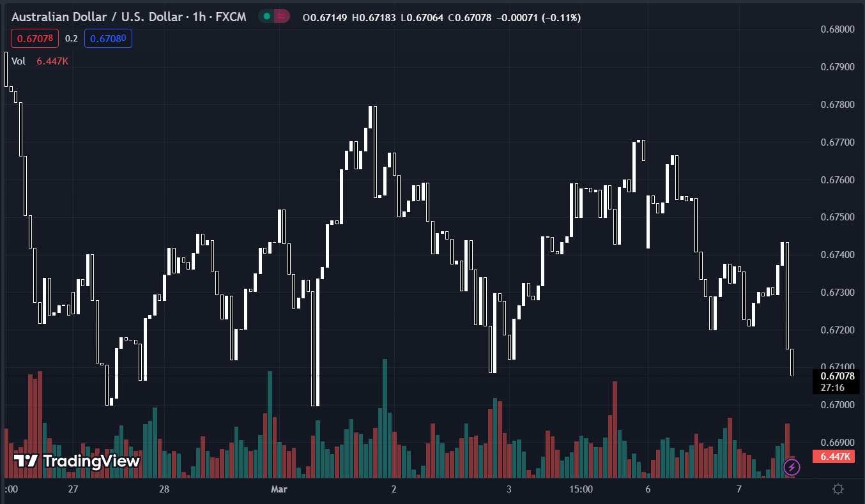The width and height of the screenshot is (865, 504).
Task: Click the 28 date on time axis
Action: (x=164, y=489)
